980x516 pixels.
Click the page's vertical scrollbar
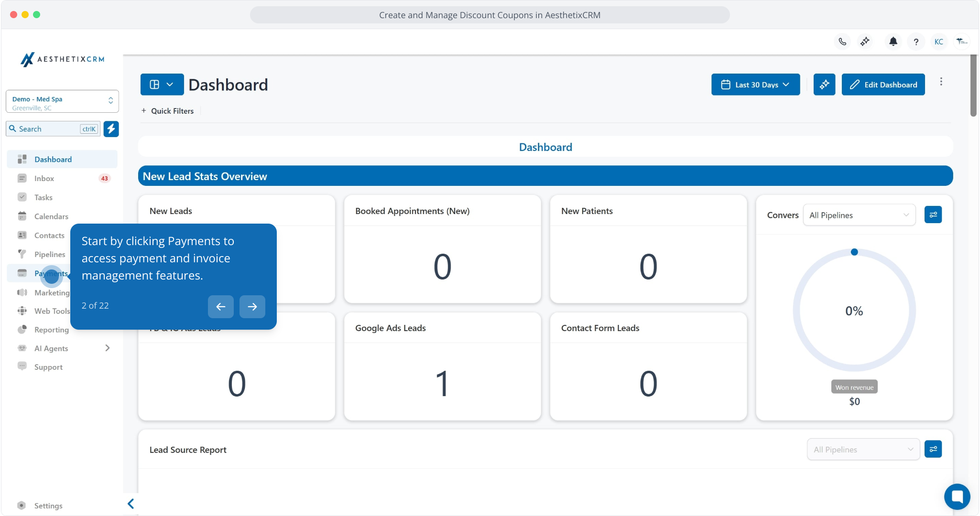pyautogui.click(x=973, y=86)
